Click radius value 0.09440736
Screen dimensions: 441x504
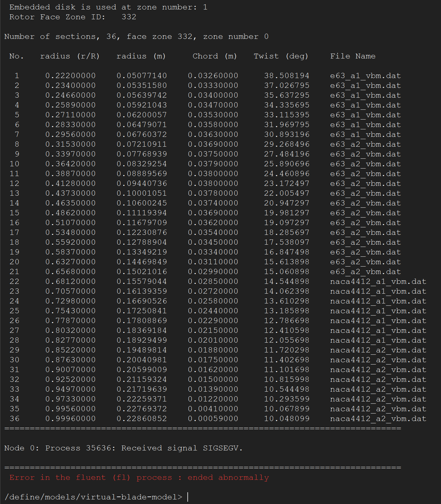pyautogui.click(x=142, y=184)
